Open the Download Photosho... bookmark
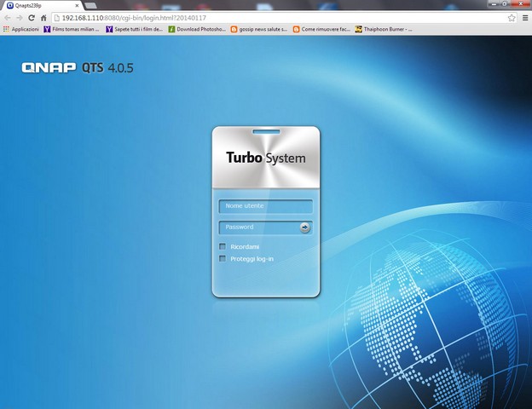This screenshot has height=409, width=532. [x=201, y=29]
